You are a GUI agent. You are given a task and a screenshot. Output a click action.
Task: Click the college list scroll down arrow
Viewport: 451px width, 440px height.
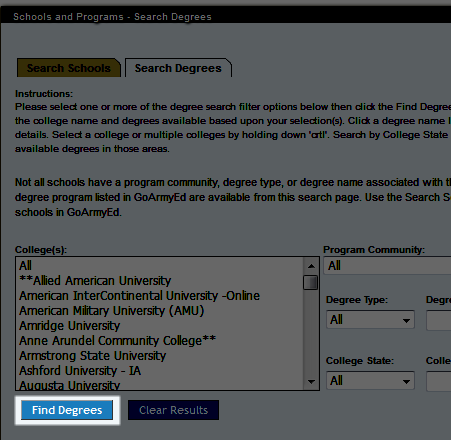coord(311,382)
